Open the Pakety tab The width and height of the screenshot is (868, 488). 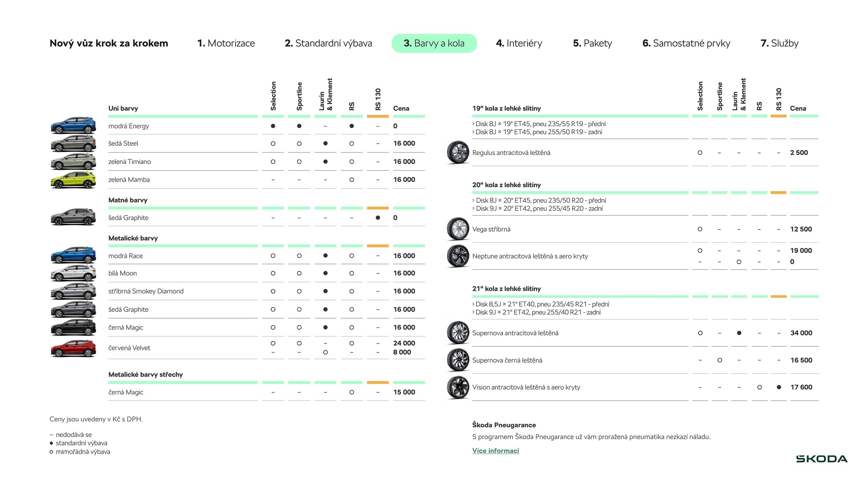[x=592, y=43]
